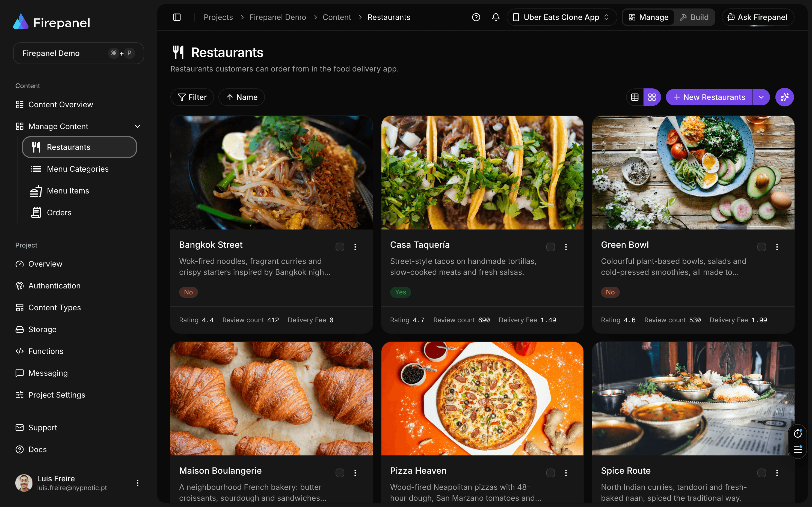The width and height of the screenshot is (812, 507).
Task: Select the Maison Boulangerie checkbox
Action: (340, 473)
